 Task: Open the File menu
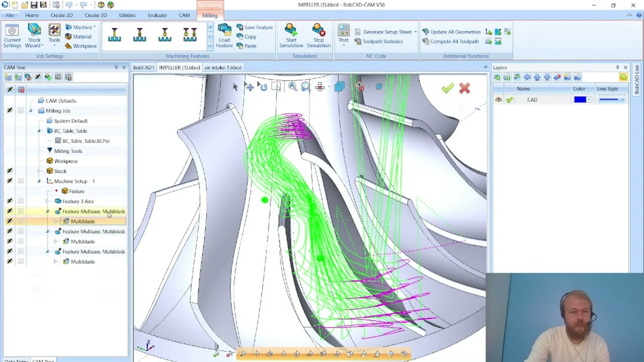click(10, 15)
